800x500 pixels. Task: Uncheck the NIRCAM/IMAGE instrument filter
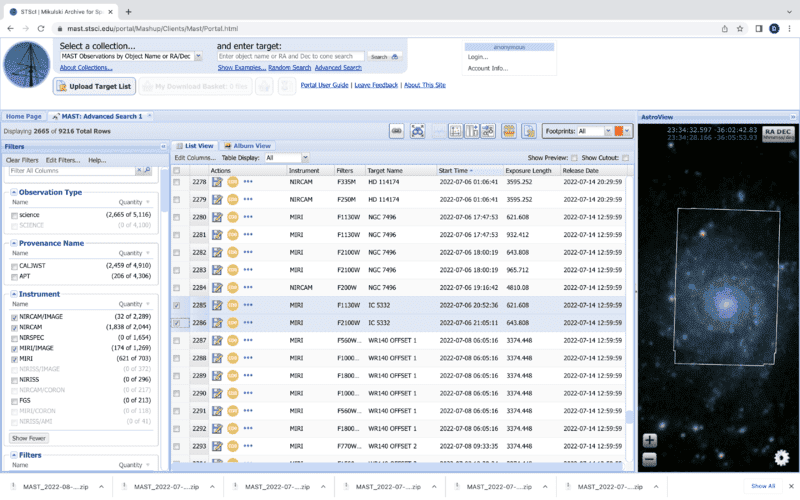tap(14, 317)
